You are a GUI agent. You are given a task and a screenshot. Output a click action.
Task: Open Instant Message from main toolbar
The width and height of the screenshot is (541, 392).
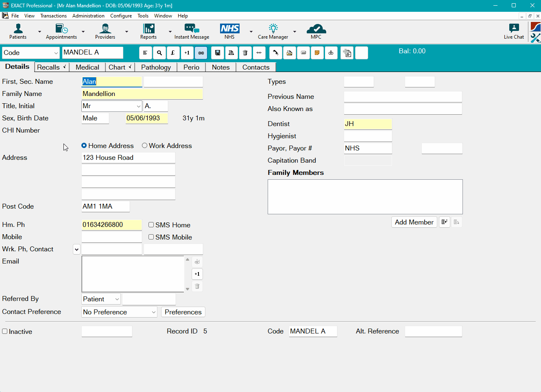point(192,31)
